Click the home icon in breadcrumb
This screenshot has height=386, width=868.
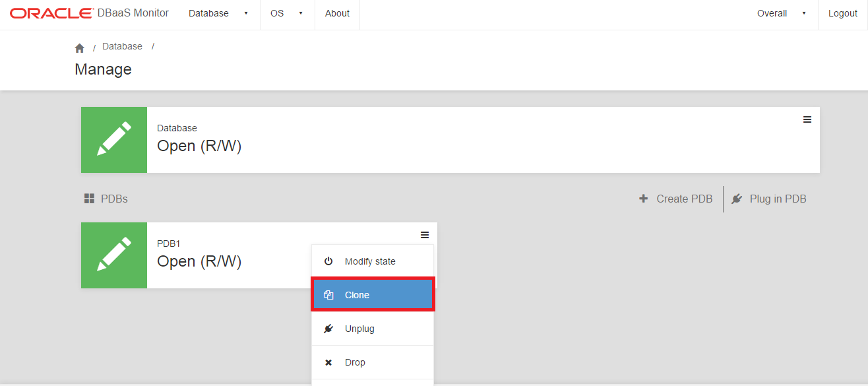(80, 48)
